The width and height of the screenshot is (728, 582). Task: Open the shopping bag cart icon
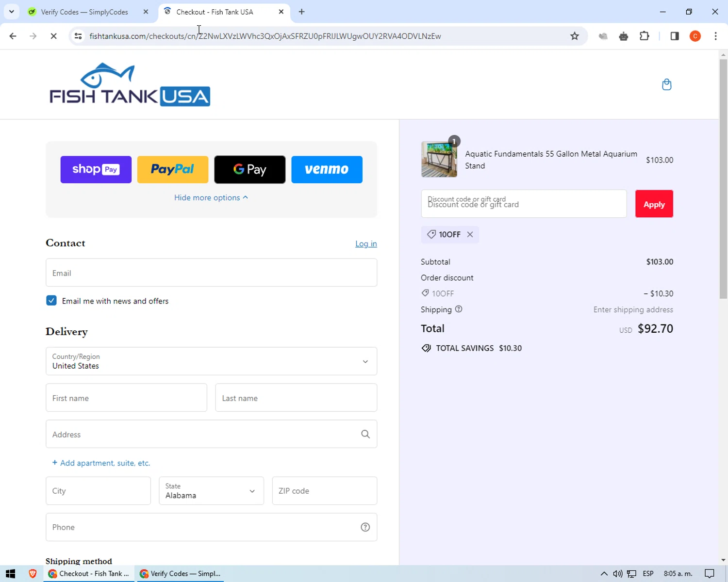666,84
